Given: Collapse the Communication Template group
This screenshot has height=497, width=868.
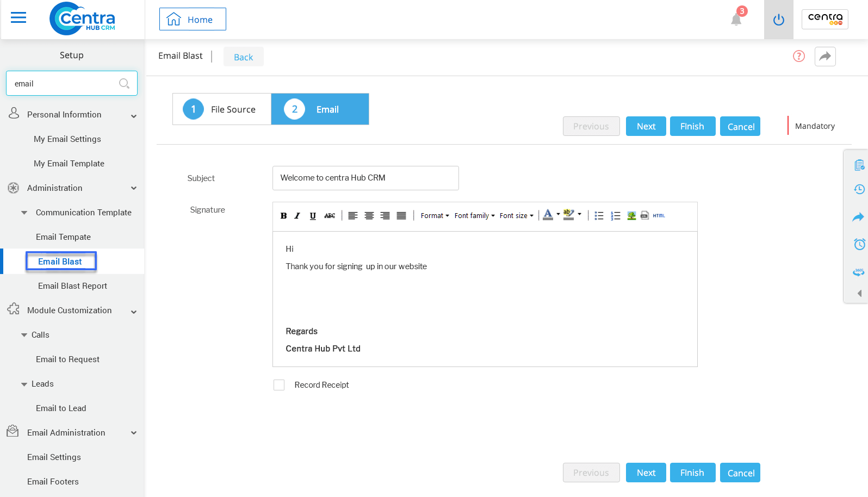Looking at the screenshot, I should (24, 213).
